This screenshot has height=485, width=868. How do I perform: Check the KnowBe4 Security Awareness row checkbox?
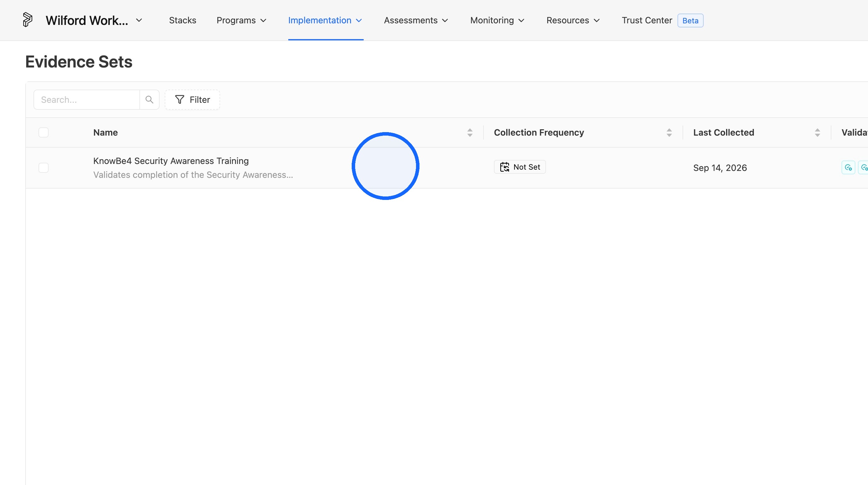coord(44,168)
